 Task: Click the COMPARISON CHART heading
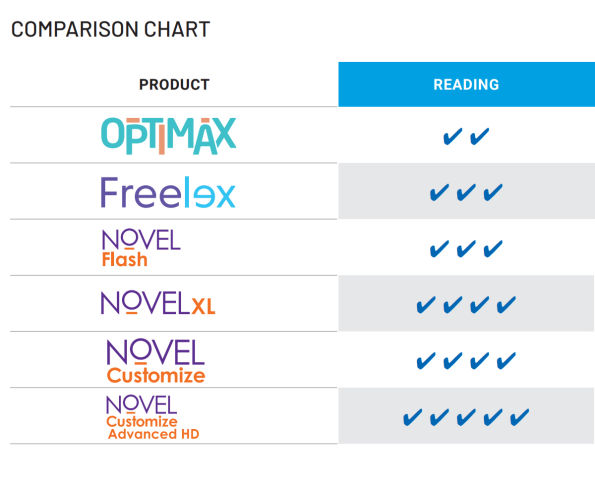coord(110,29)
